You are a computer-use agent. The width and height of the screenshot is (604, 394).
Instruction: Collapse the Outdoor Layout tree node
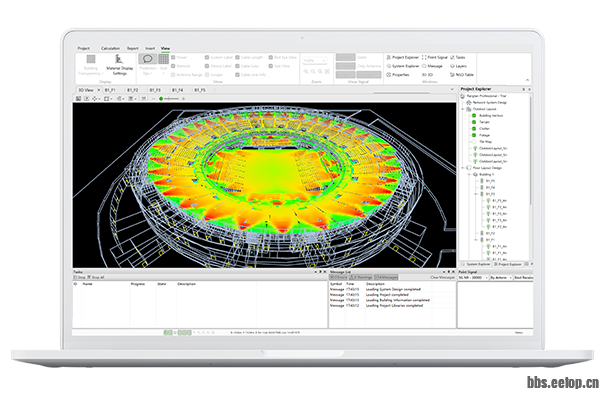463,109
